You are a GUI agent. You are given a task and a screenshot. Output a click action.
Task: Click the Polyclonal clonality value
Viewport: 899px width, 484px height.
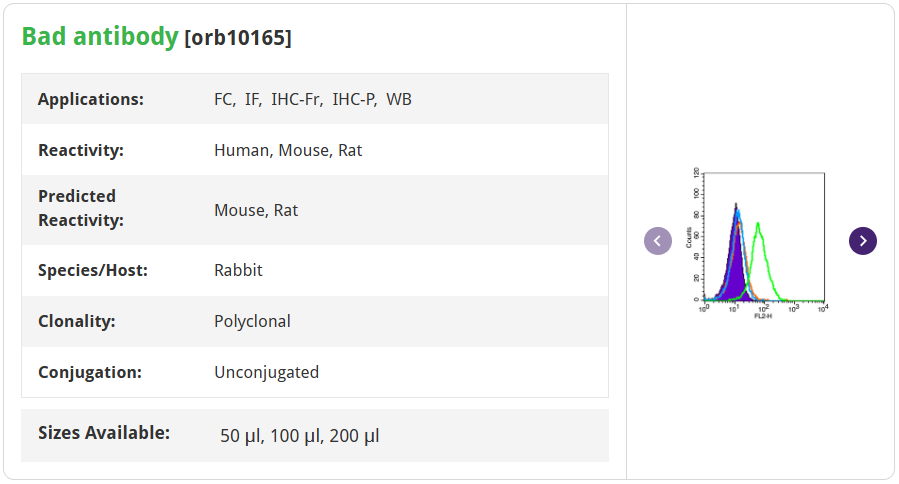[x=252, y=321]
